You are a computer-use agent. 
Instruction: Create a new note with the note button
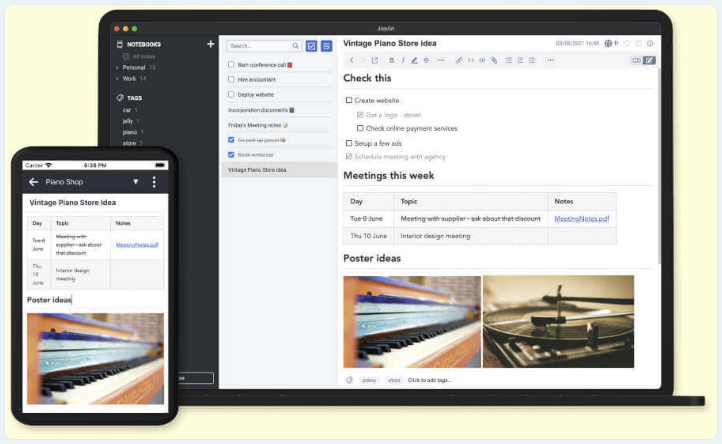click(326, 46)
